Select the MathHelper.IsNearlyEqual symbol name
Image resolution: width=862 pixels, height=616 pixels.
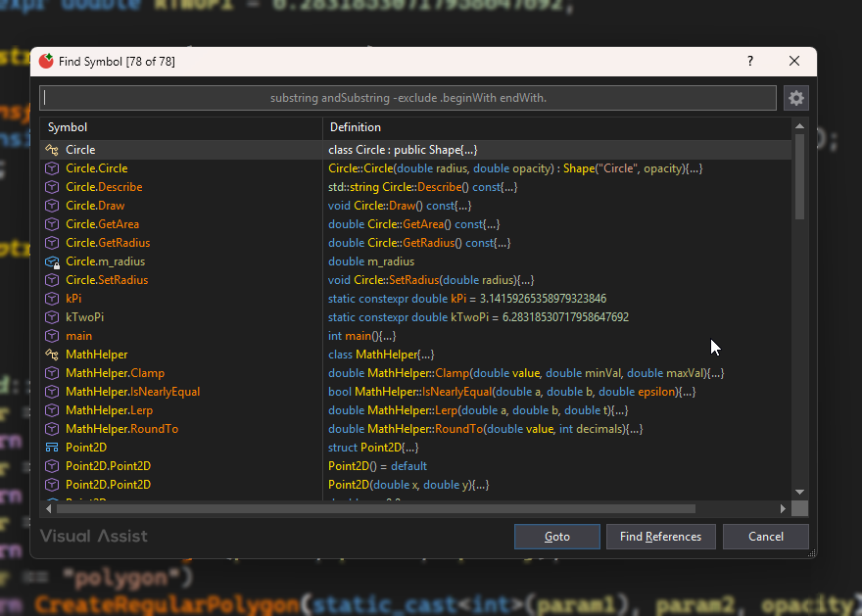click(132, 392)
